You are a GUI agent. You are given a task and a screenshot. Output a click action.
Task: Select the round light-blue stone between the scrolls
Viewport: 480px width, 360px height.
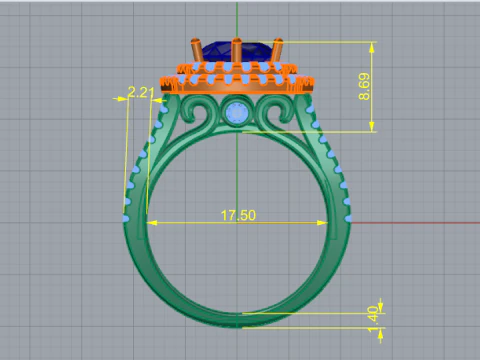(237, 113)
